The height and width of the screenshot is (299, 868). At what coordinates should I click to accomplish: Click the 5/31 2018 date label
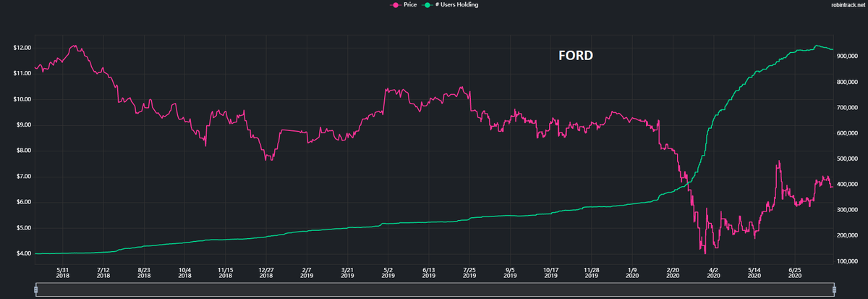pyautogui.click(x=63, y=272)
